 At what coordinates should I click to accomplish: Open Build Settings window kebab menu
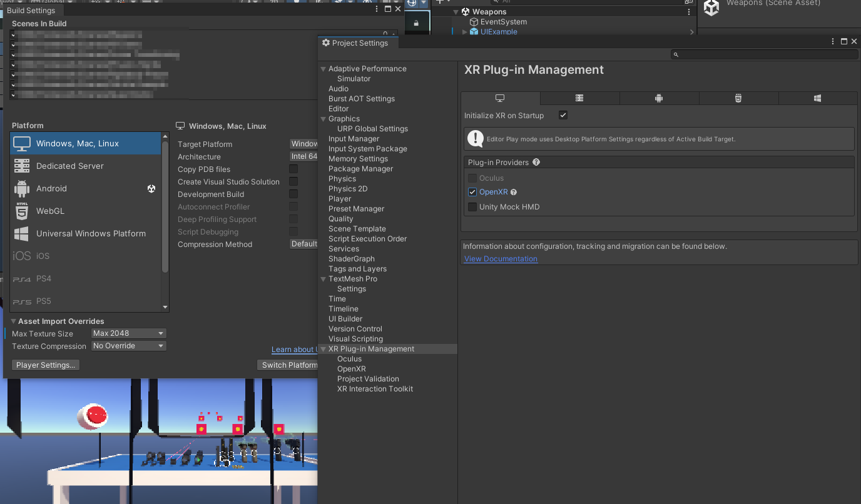coord(377,9)
